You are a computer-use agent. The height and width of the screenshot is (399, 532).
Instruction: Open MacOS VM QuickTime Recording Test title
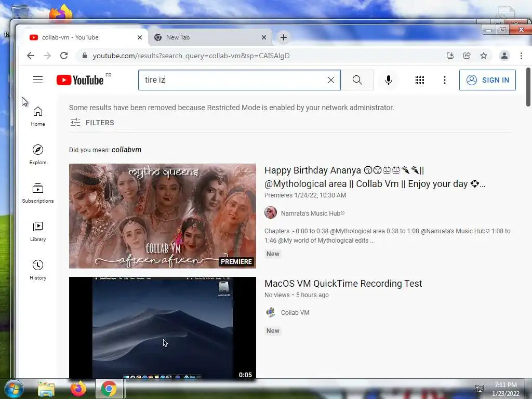pos(343,283)
